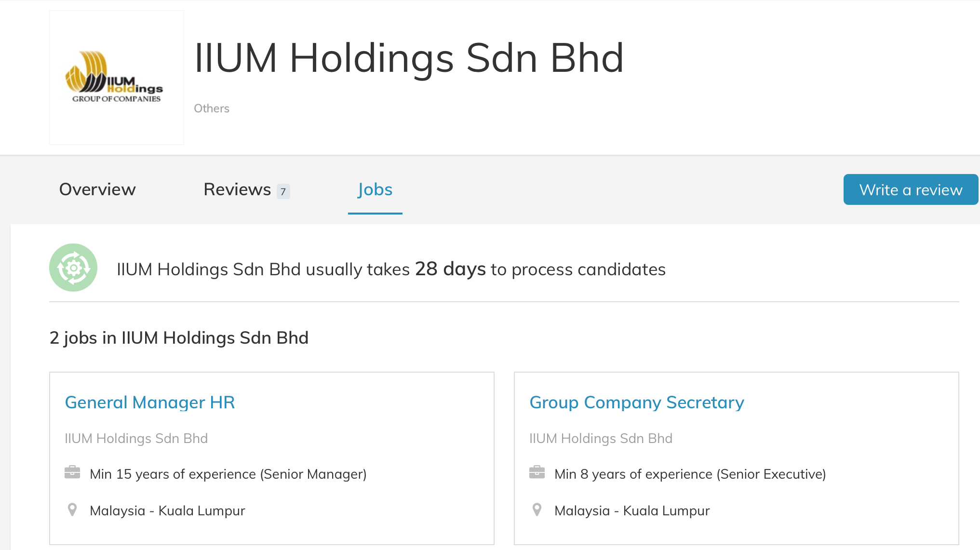Click company name under Group Company Secretary
The height and width of the screenshot is (550, 980).
click(601, 438)
